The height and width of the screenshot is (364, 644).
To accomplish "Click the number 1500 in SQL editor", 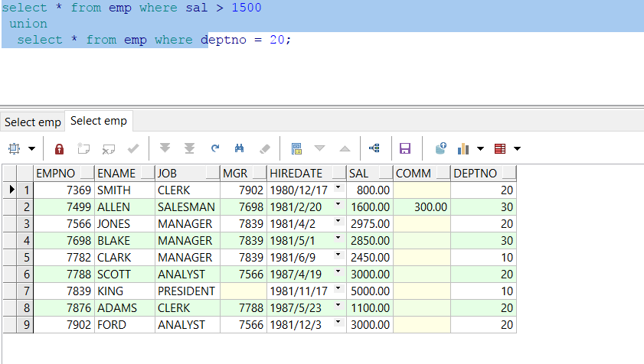I will pos(247,8).
